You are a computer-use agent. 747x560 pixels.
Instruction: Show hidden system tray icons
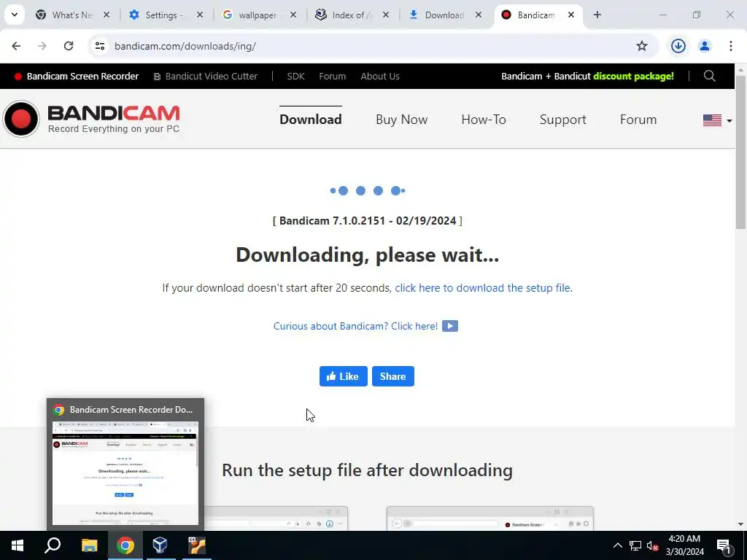[617, 545]
